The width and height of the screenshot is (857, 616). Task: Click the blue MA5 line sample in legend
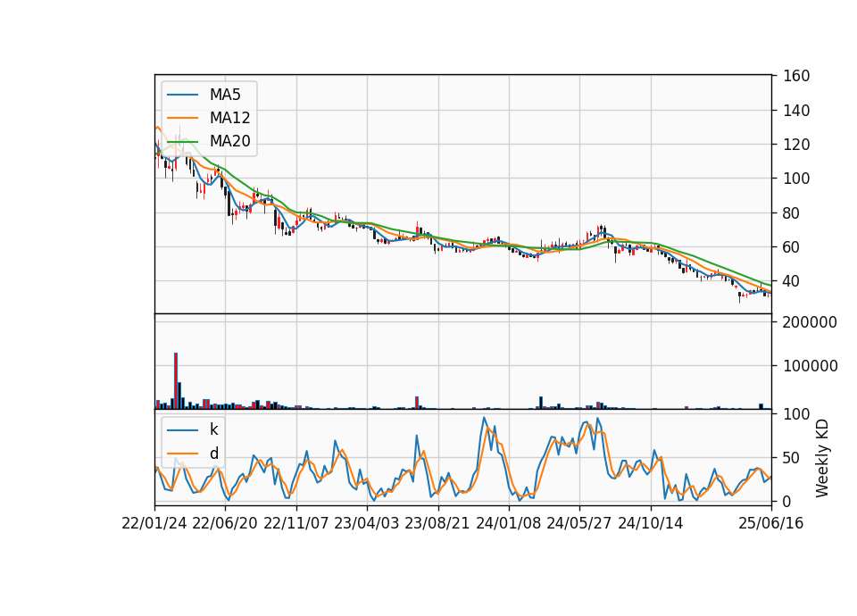tap(182, 95)
